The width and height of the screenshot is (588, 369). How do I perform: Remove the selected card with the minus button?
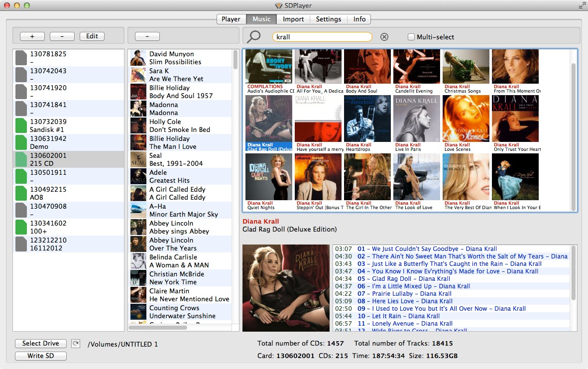point(62,36)
